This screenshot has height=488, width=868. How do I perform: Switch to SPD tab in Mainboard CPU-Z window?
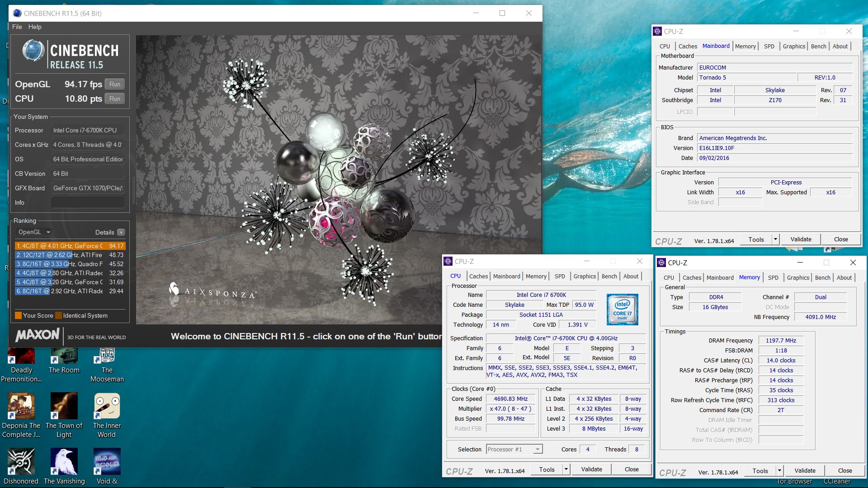(x=769, y=46)
